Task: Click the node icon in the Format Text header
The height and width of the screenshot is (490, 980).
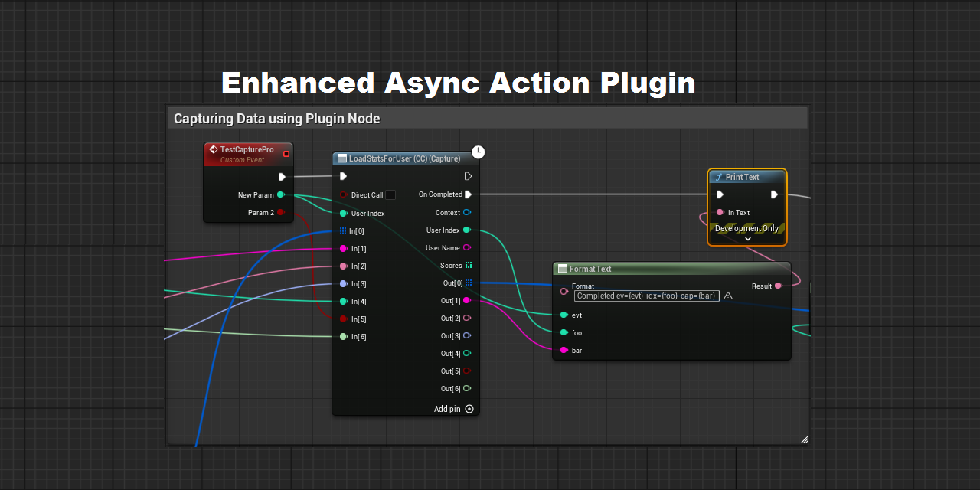Action: click(561, 269)
